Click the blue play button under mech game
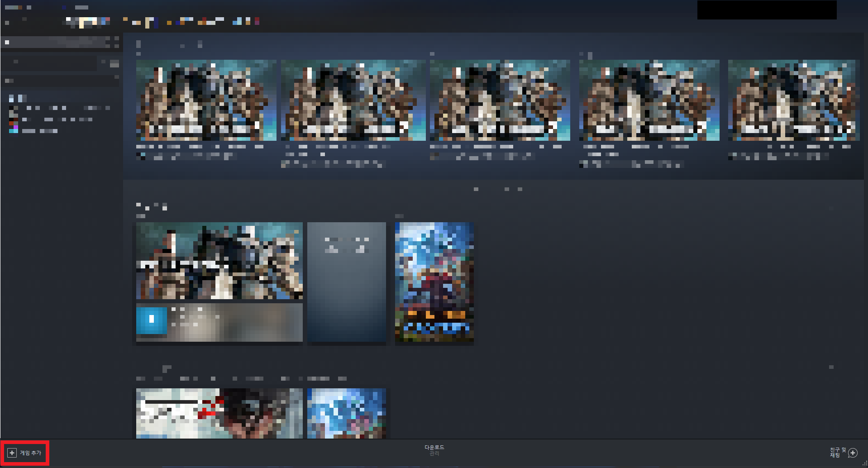This screenshot has height=468, width=868. 152,320
